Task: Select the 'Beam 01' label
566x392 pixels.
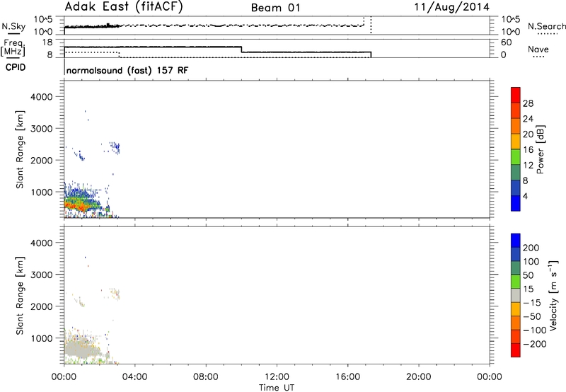Action: click(275, 8)
